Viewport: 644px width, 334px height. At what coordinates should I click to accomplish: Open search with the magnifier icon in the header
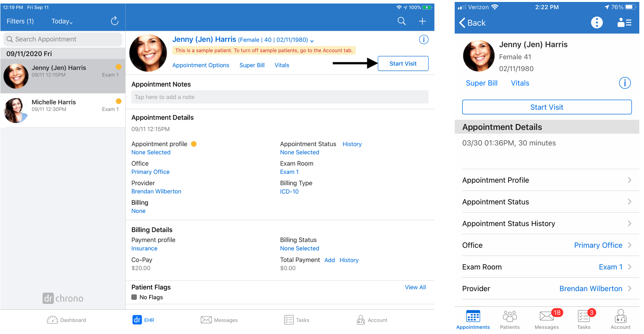(402, 21)
